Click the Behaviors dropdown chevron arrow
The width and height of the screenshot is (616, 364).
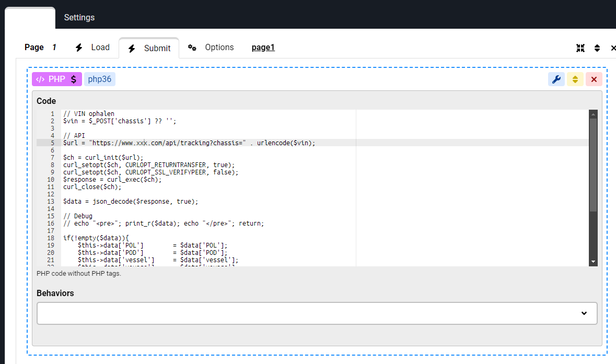(x=584, y=313)
